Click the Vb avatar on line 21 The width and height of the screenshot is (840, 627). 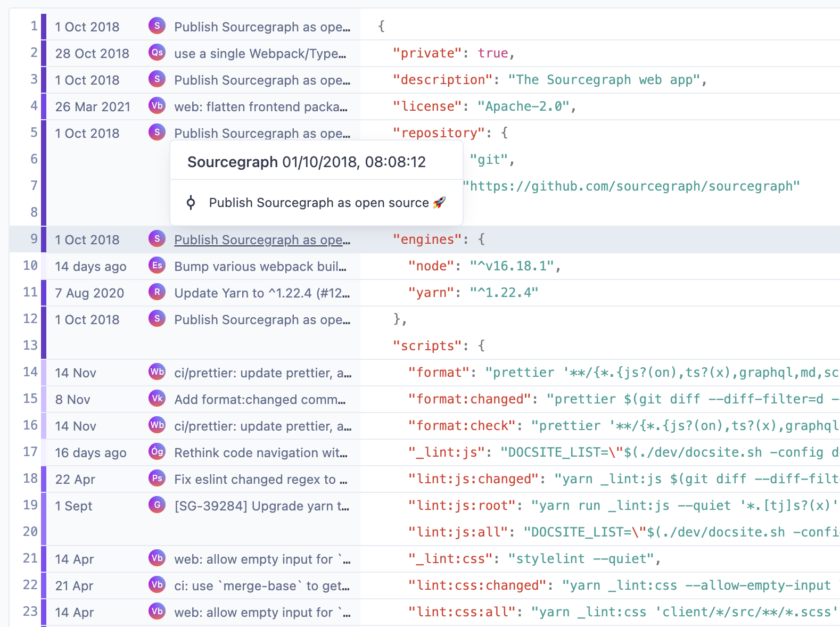point(157,558)
